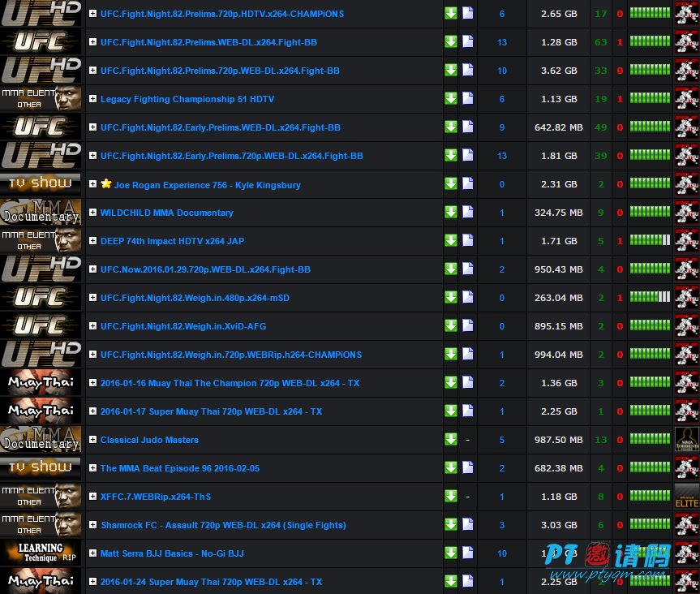Expand plus icon for Early.Prelims.720p.WEB-DL row
This screenshot has height=594, width=700.
pyautogui.click(x=92, y=156)
